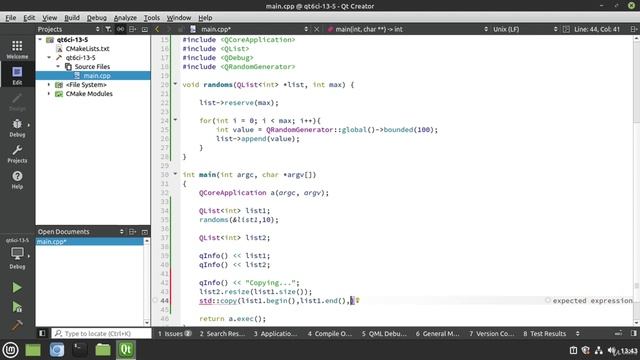640x360 pixels.
Task: Go back in editor navigation history
Action: click(x=157, y=29)
